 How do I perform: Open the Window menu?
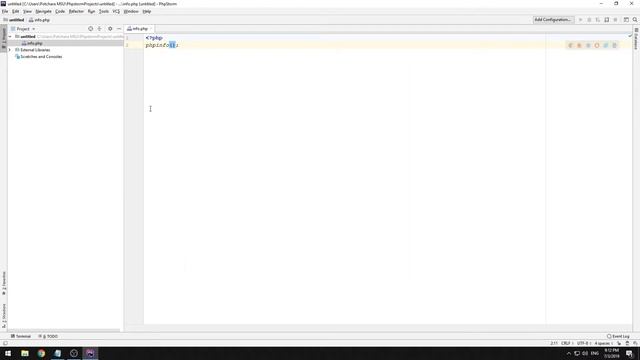[131, 11]
